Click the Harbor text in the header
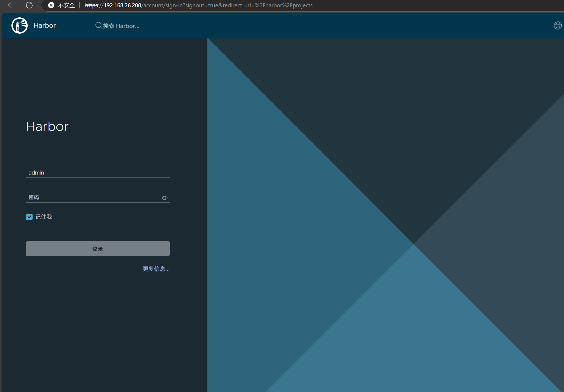 point(45,26)
